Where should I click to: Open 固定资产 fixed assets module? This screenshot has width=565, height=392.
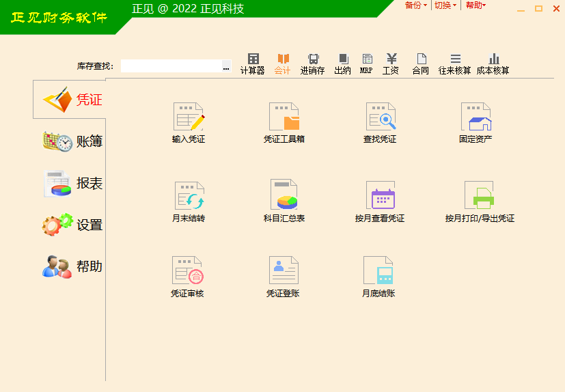(x=476, y=117)
